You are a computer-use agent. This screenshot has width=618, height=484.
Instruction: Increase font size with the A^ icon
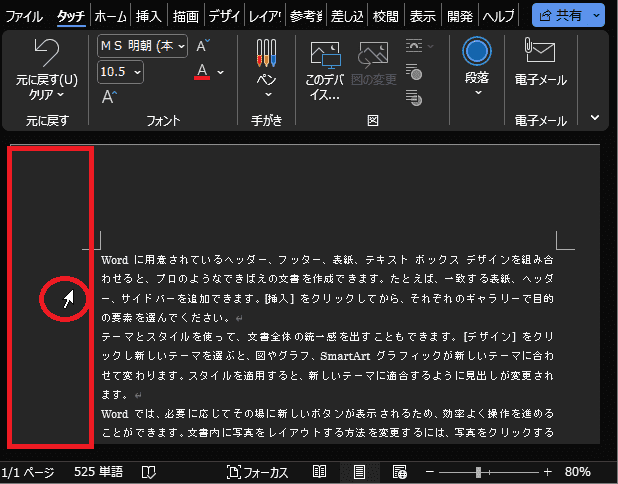(204, 46)
